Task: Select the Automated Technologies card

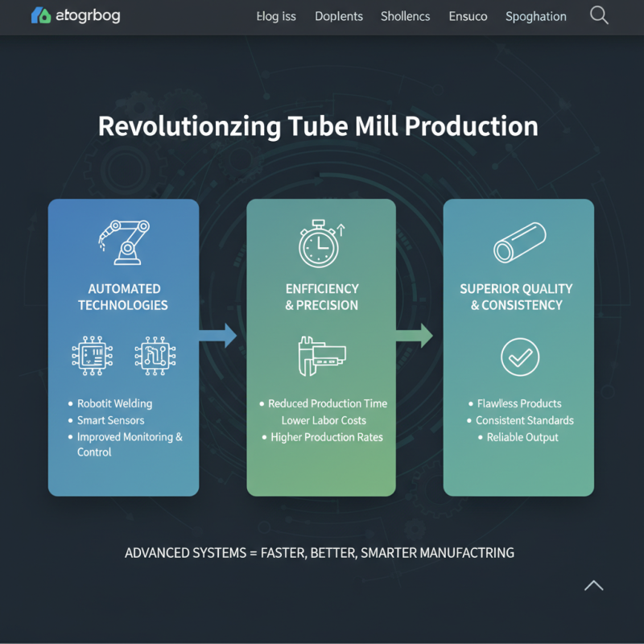Action: tap(124, 346)
